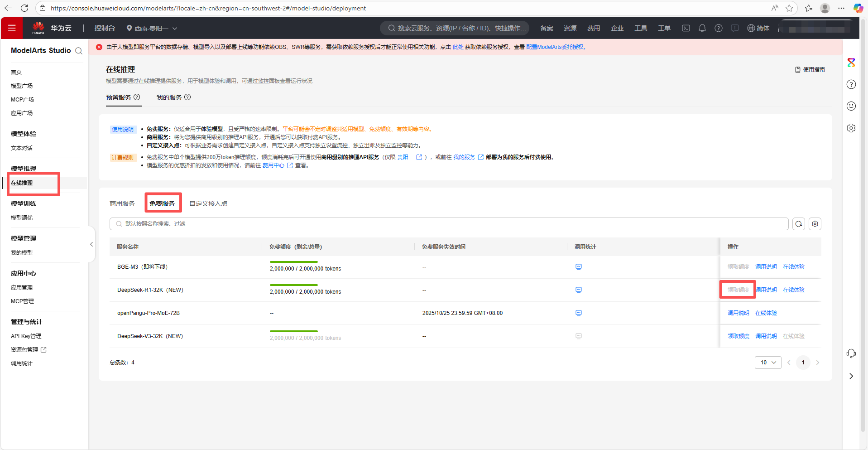Click the colorful assistant icon at right
The width and height of the screenshot is (868, 450).
tap(851, 63)
